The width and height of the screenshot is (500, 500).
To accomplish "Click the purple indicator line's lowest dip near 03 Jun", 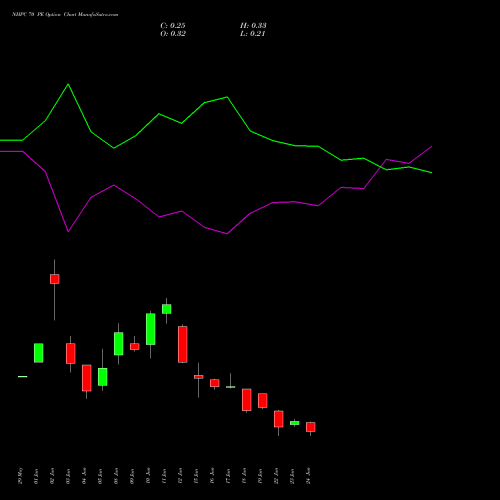I will click(68, 231).
